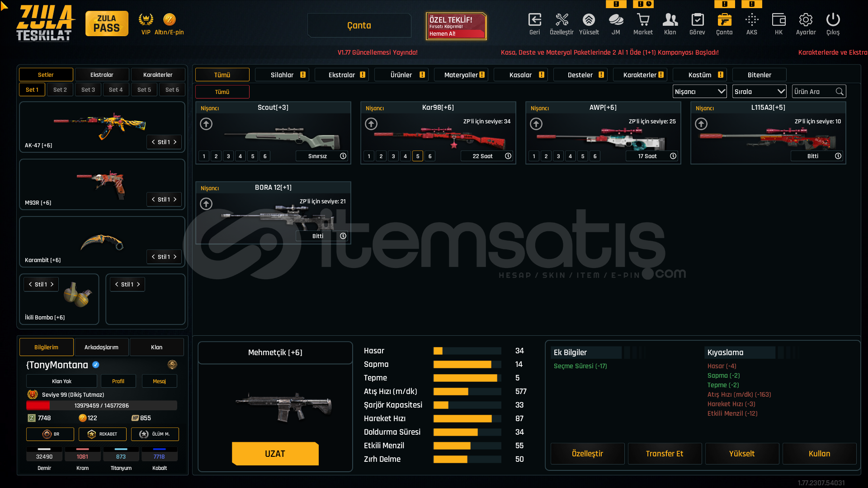The width and height of the screenshot is (868, 488).
Task: Open the Sırala sort dropdown
Action: (759, 92)
